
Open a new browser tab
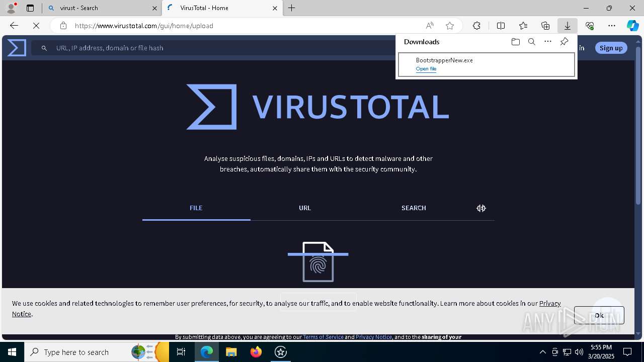(292, 8)
